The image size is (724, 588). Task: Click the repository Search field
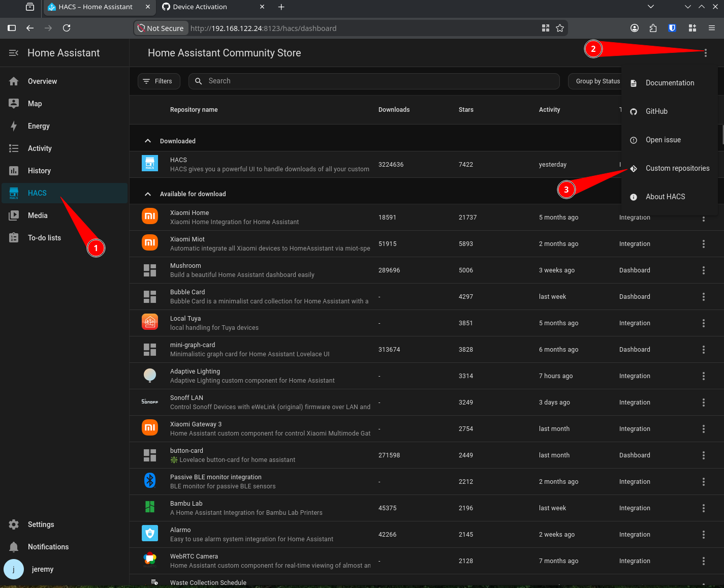(374, 81)
